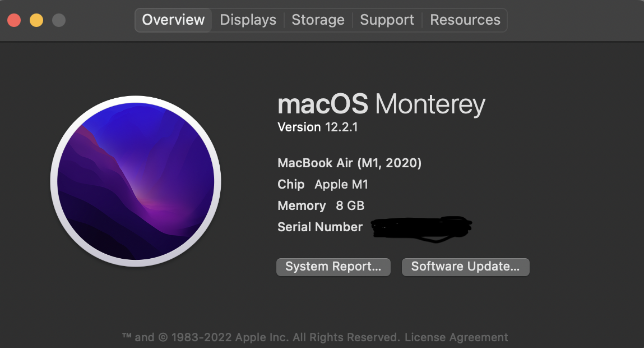Screen dimensions: 644x348
Task: Open System Report
Action: point(333,267)
